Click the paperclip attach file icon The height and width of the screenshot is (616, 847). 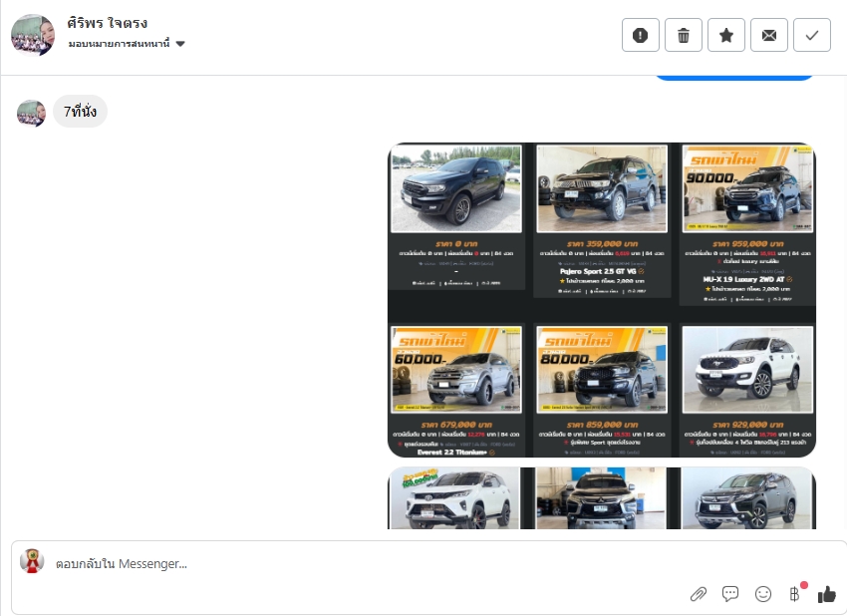point(699,594)
